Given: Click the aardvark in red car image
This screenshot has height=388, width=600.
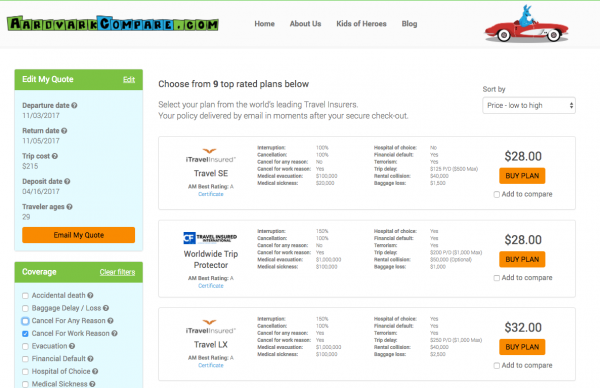Looking at the screenshot, I should pos(526,24).
